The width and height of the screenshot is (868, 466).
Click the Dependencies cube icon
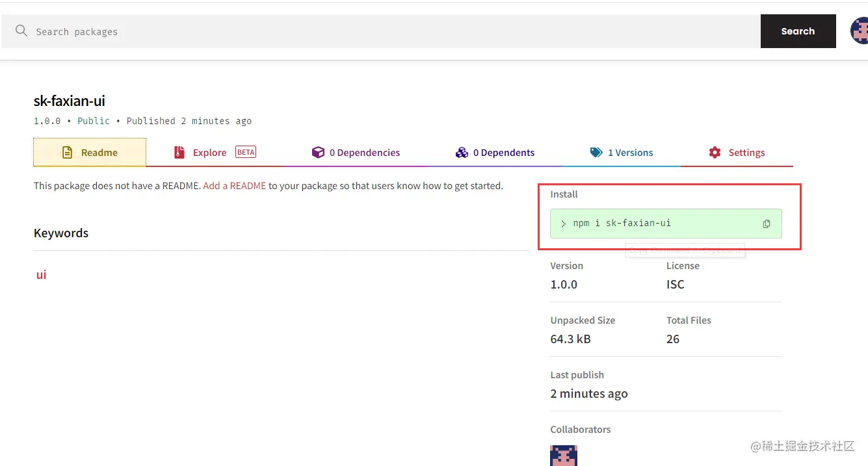(318, 153)
